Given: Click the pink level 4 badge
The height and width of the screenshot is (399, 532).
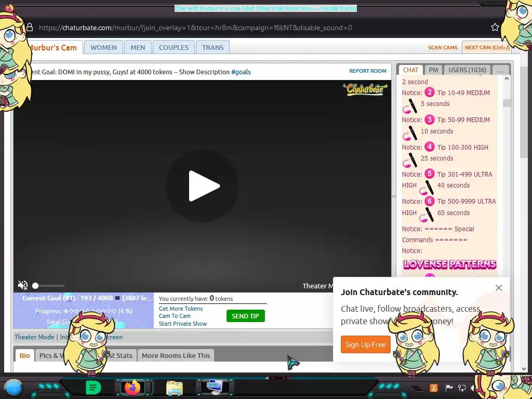Looking at the screenshot, I should (x=430, y=147).
